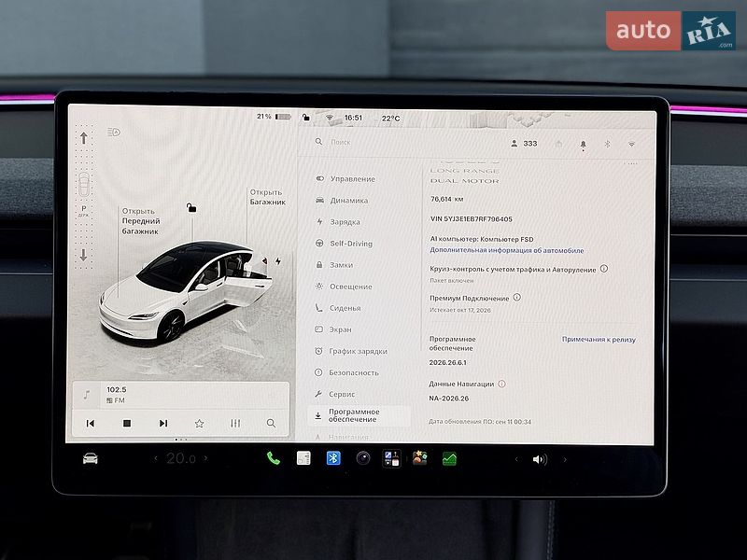The width and height of the screenshot is (747, 560).
Task: Tap the car controls icon in dock
Action: 90,458
